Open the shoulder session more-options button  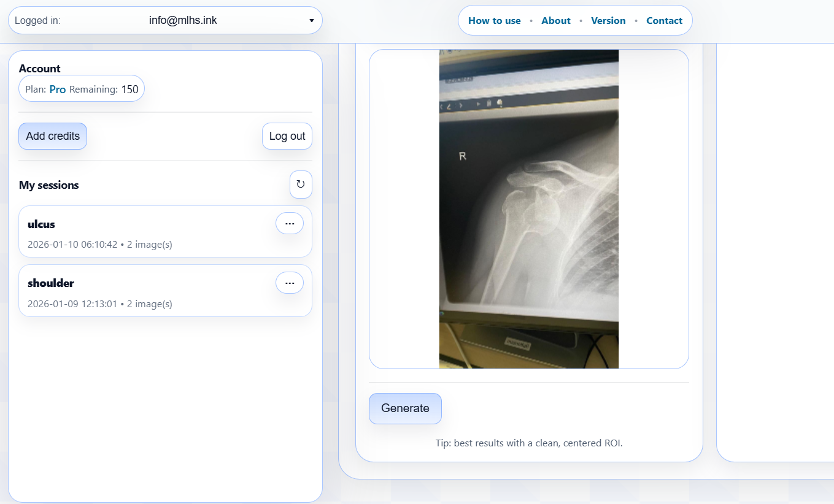pyautogui.click(x=290, y=283)
